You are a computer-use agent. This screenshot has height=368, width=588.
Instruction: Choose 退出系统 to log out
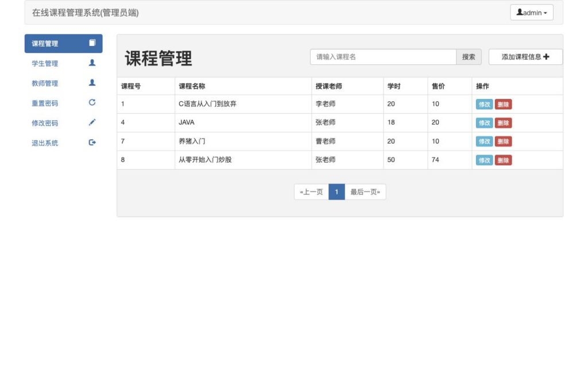click(63, 143)
